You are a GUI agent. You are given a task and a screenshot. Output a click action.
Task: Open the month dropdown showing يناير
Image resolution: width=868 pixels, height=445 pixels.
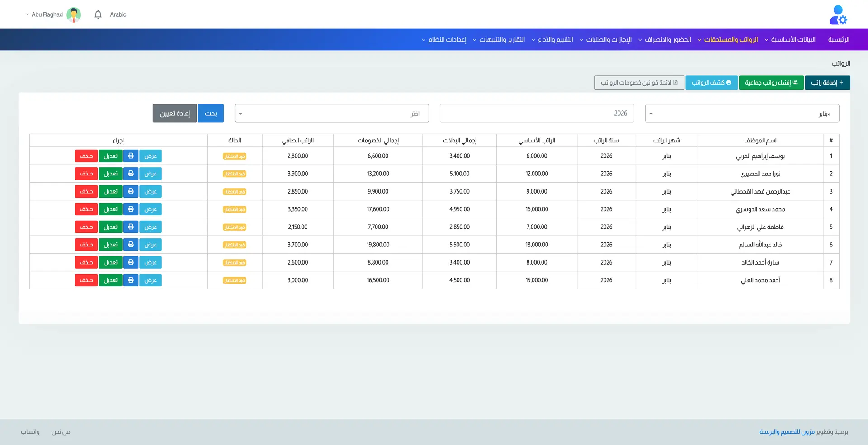click(741, 114)
